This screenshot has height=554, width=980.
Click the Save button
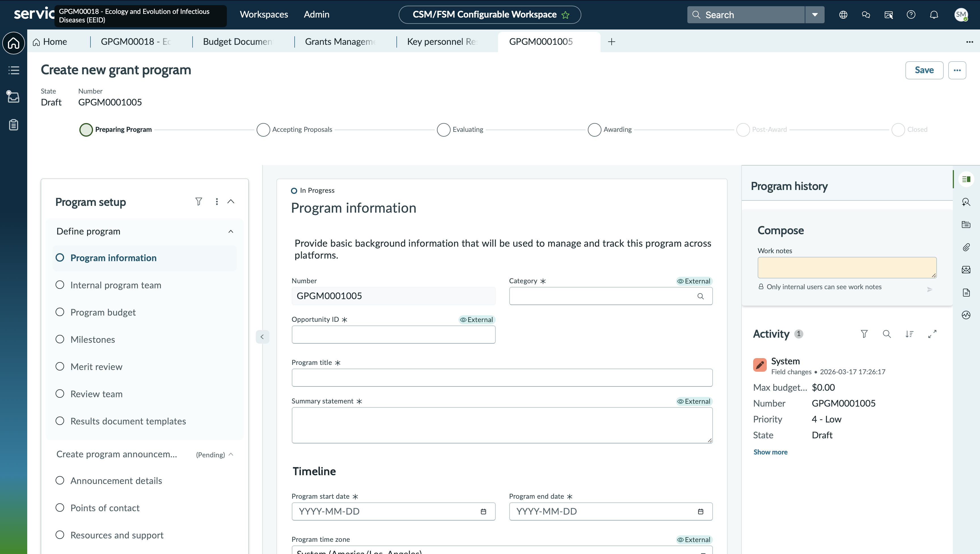pyautogui.click(x=924, y=70)
